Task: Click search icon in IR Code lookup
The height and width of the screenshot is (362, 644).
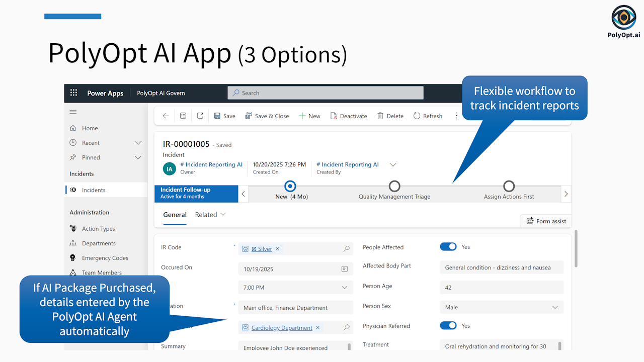Action: [x=347, y=249]
